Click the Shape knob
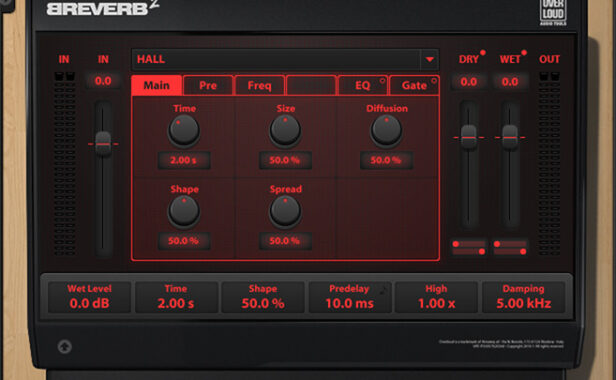616x380 pixels. (x=183, y=212)
